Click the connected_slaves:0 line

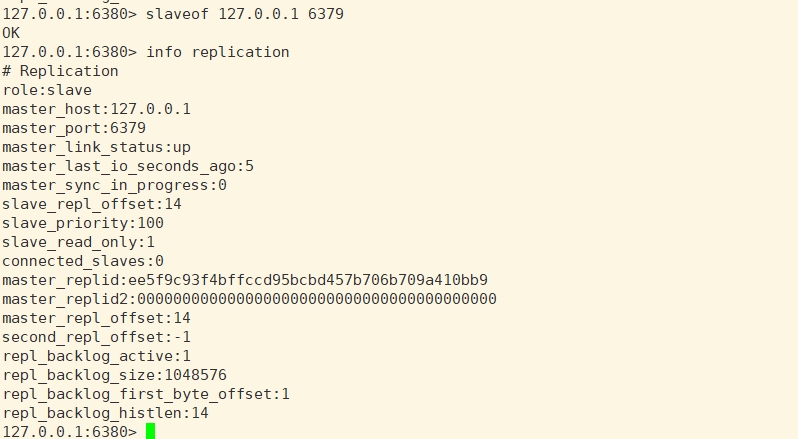point(83,261)
